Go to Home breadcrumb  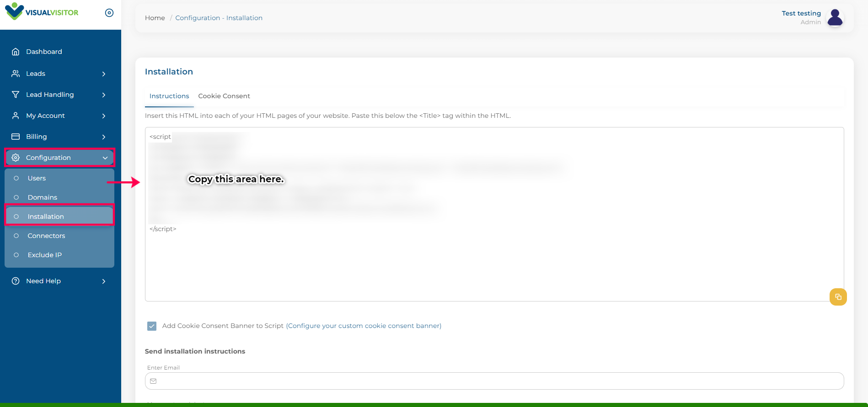pyautogui.click(x=155, y=18)
